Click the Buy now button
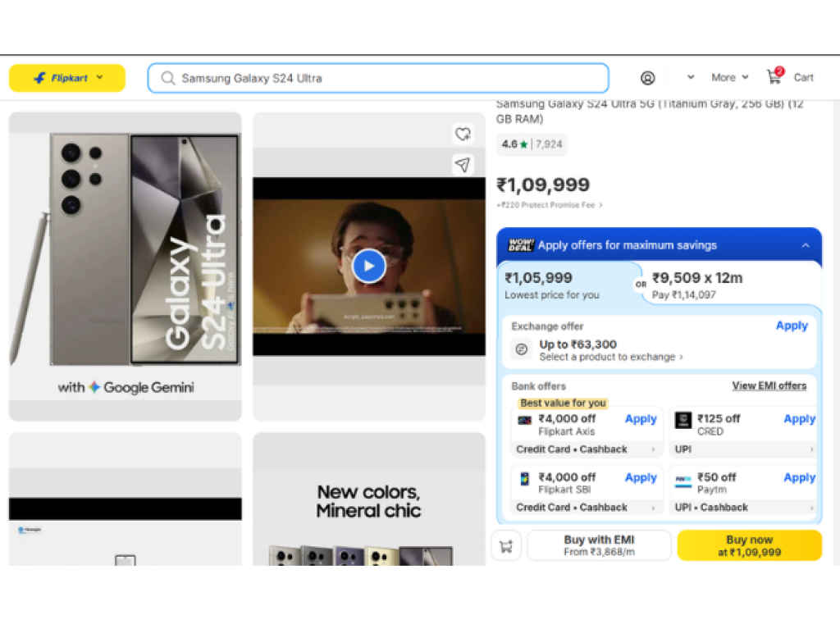 coord(748,545)
